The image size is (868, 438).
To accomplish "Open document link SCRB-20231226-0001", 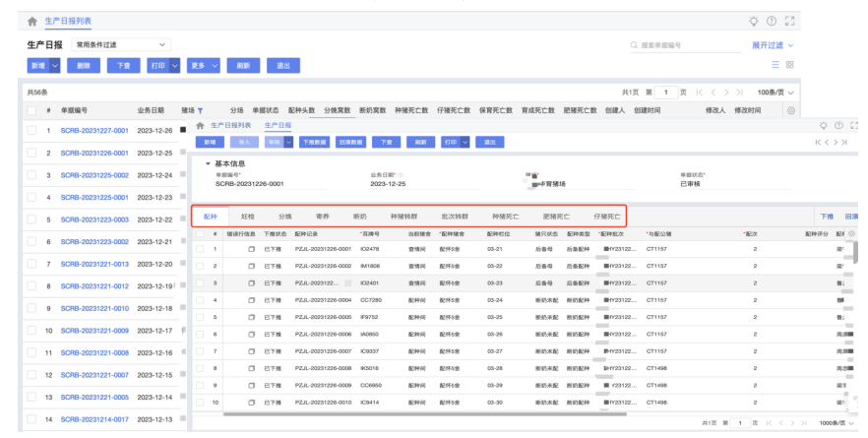I will (x=94, y=153).
